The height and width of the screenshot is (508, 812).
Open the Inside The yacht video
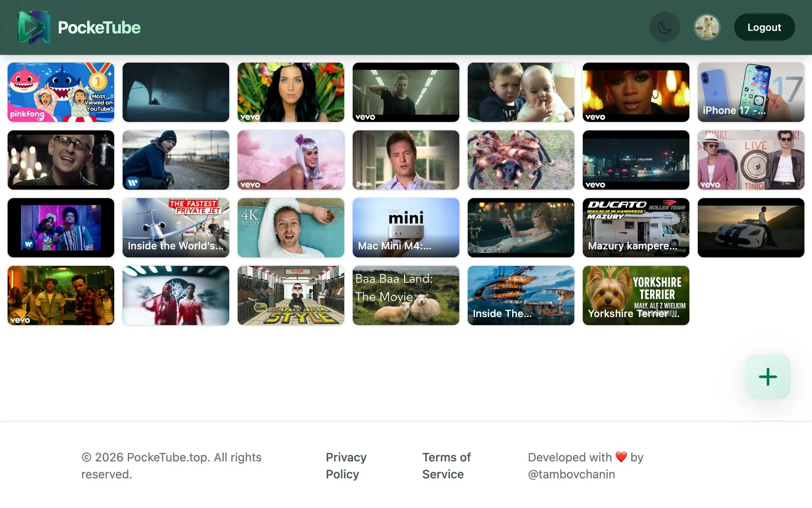521,295
